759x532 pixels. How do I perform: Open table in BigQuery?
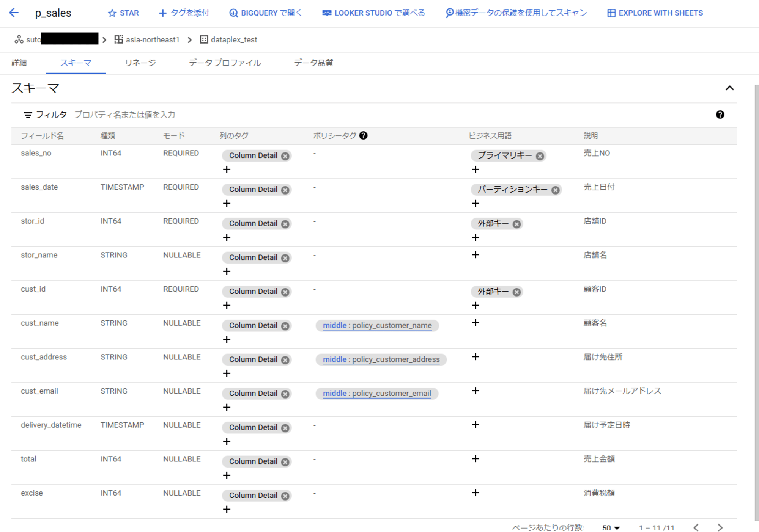coord(266,13)
